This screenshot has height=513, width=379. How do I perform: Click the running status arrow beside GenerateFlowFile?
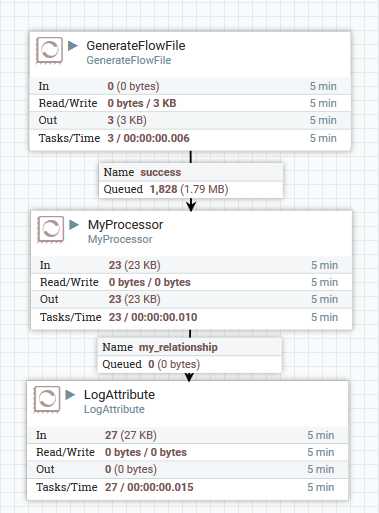point(73,46)
